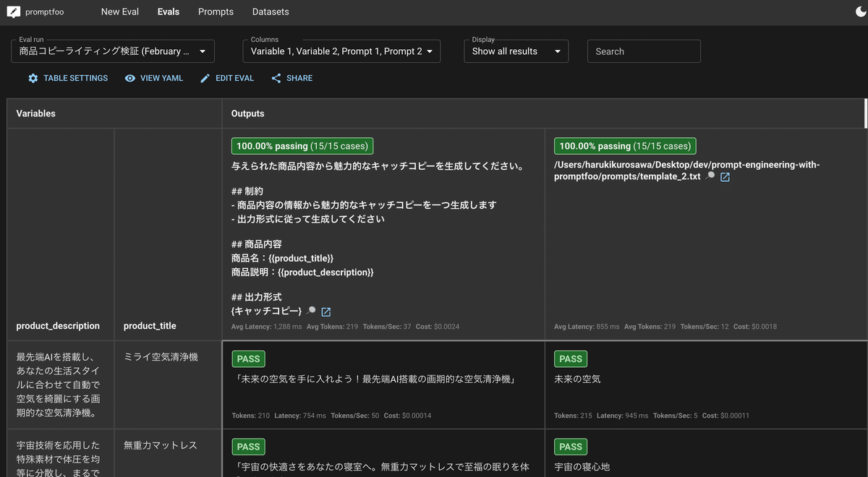The width and height of the screenshot is (868, 477).
Task: Click the Share icon
Action: click(x=275, y=78)
